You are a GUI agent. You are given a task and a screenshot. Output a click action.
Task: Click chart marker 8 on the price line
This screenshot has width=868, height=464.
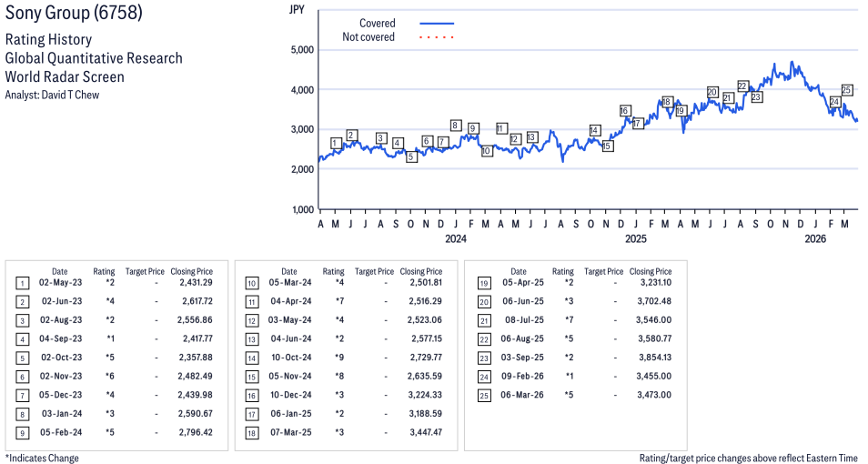tap(456, 126)
